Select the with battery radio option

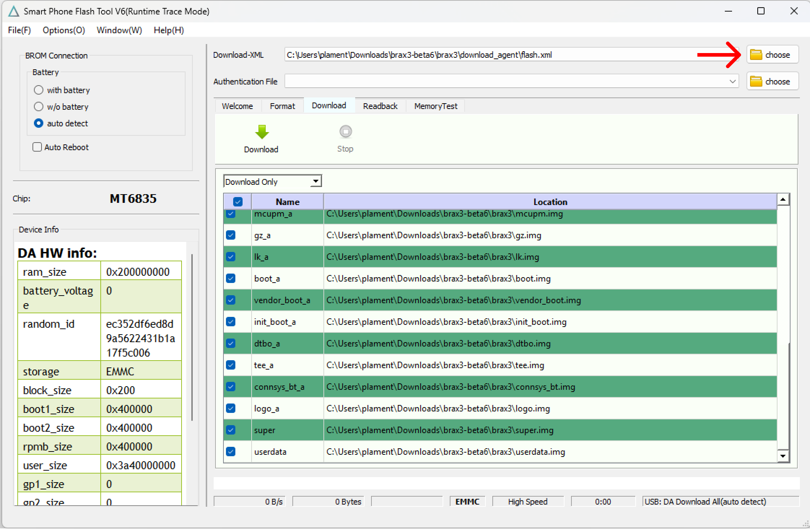coord(38,90)
